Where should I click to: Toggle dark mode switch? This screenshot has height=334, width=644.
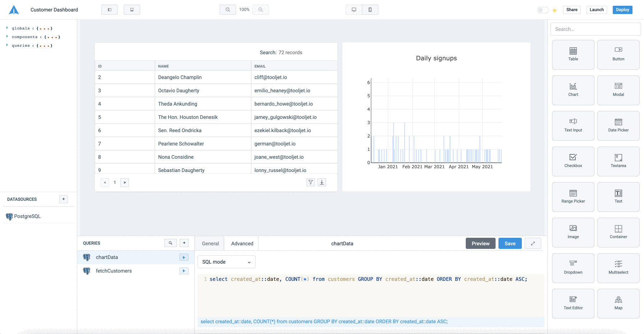[542, 10]
